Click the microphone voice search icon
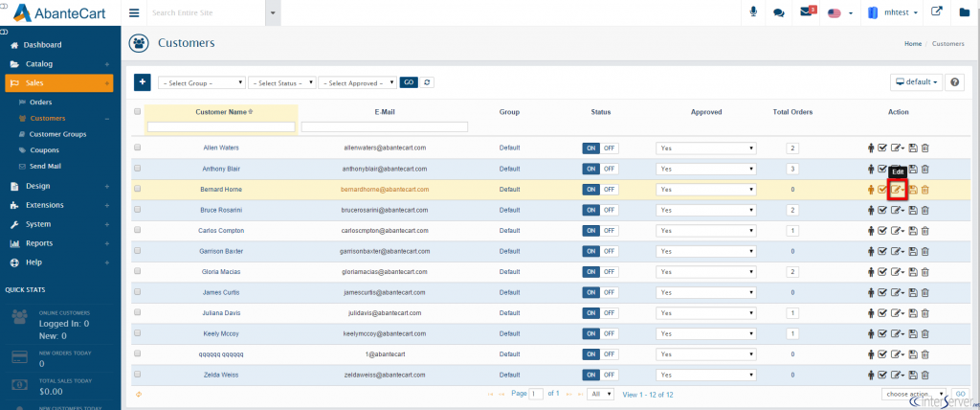Image resolution: width=980 pixels, height=410 pixels. [x=754, y=12]
